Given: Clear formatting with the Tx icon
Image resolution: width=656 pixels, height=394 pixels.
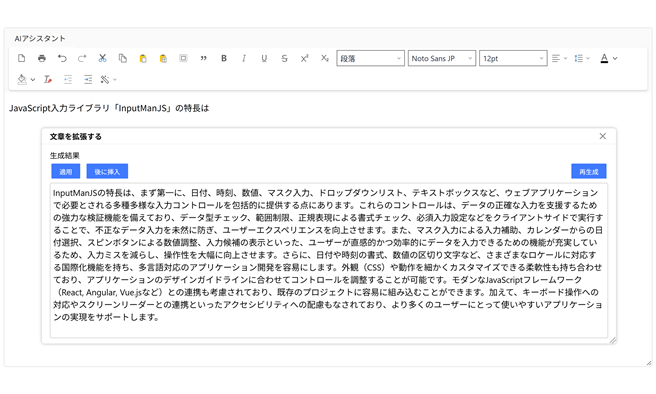Looking at the screenshot, I should (48, 79).
